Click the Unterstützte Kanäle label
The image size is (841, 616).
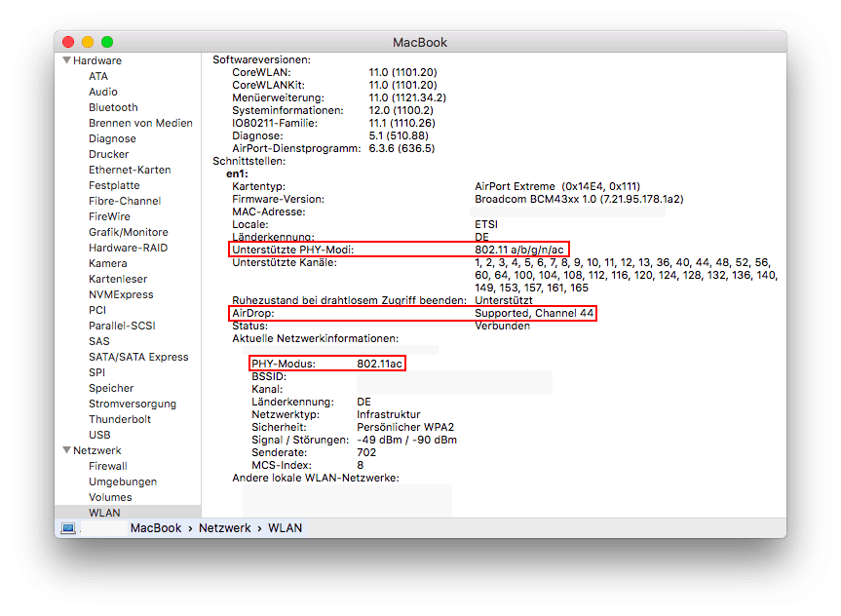pos(285,262)
